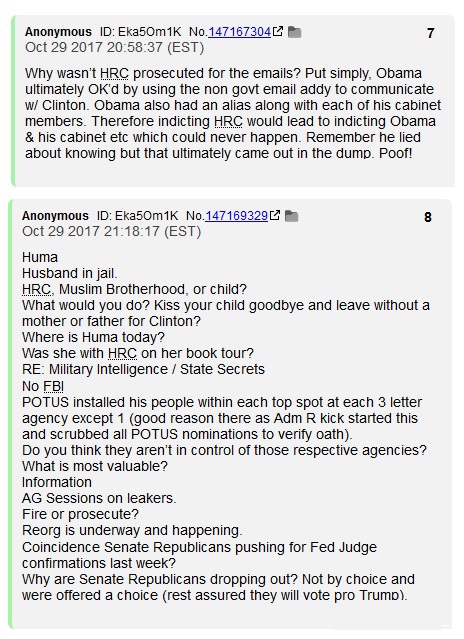Click folder icon in post 8 header
This screenshot has width=464, height=639.
(291, 216)
